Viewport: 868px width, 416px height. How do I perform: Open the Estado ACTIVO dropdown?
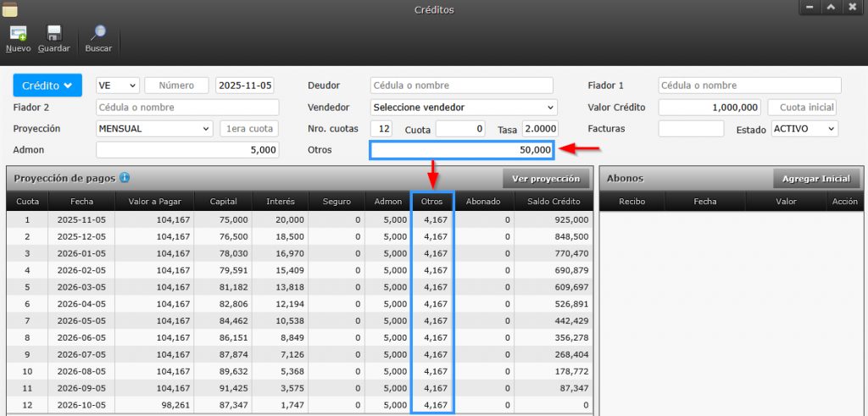(804, 129)
